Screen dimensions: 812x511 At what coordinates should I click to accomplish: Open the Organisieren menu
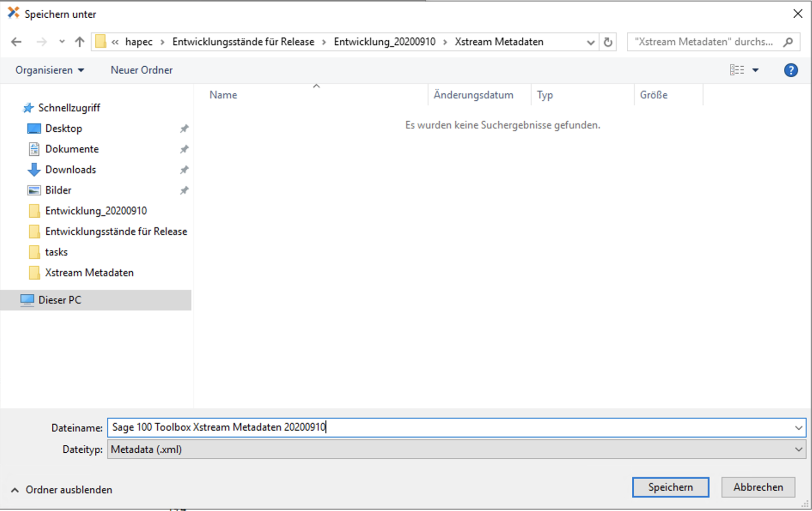(49, 70)
